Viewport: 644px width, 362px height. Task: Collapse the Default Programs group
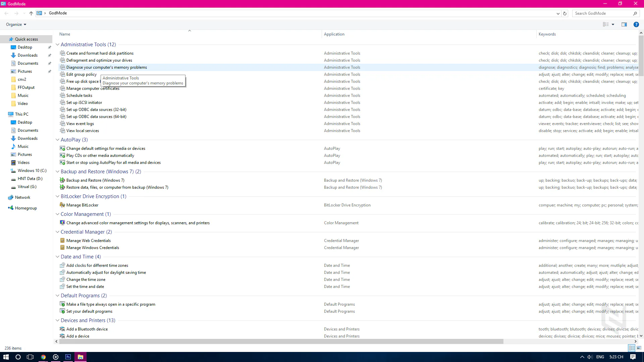(57, 296)
